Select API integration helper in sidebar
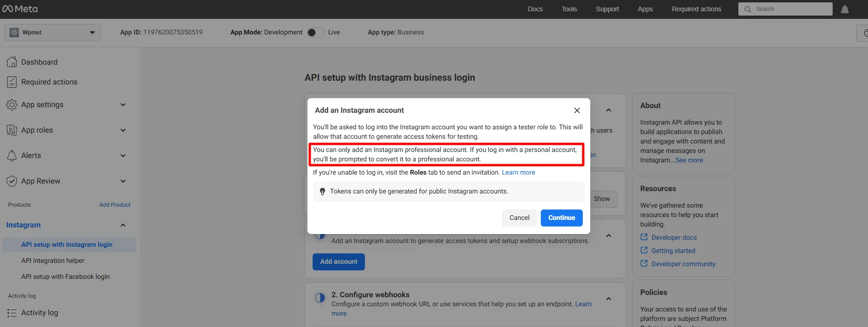This screenshot has width=868, height=327. 53,260
